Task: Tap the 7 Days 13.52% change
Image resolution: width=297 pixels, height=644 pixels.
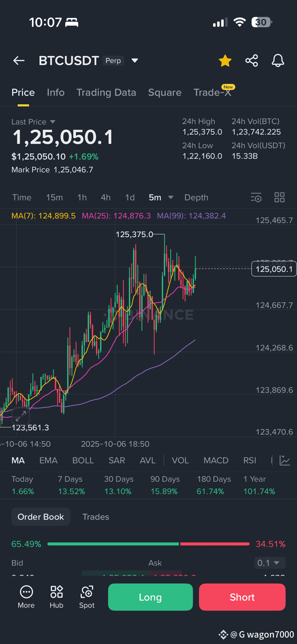Action: point(71,485)
